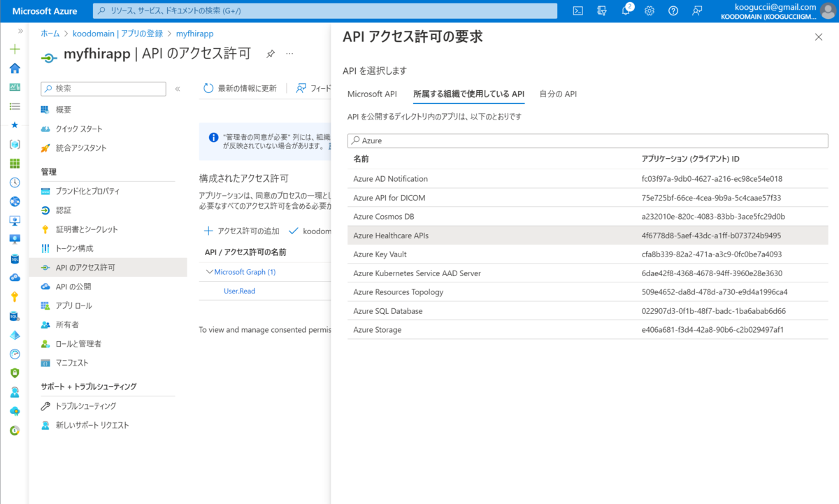Click the myfhirapp breadcrumb link
839x504 pixels.
pos(194,34)
